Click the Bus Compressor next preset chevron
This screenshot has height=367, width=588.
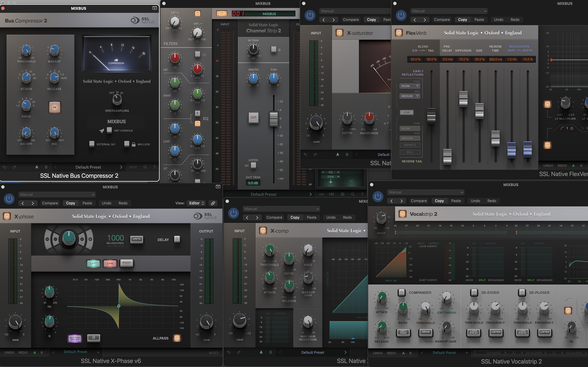click(121, 167)
